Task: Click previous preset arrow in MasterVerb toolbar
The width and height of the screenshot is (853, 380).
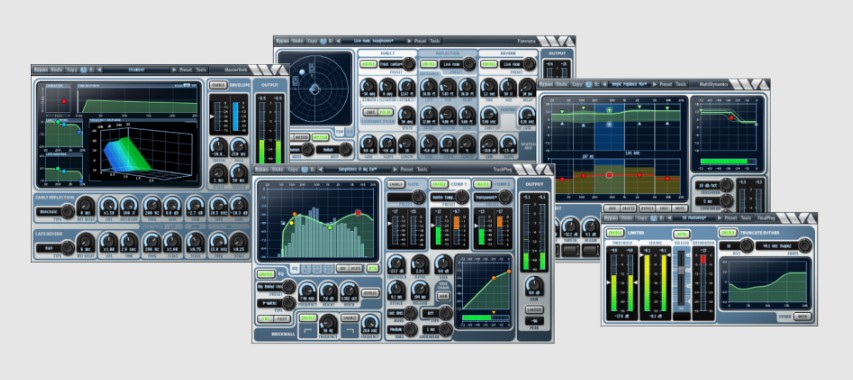Action: click(100, 70)
